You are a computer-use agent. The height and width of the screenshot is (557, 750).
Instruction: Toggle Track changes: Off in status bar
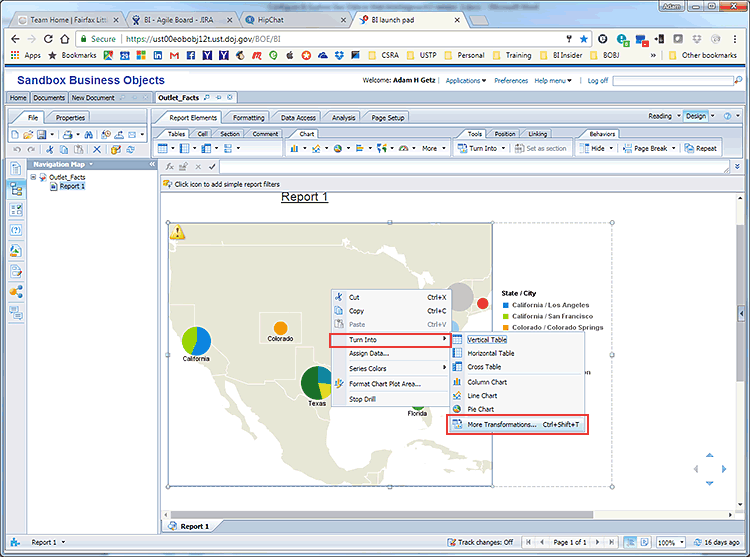click(x=480, y=542)
